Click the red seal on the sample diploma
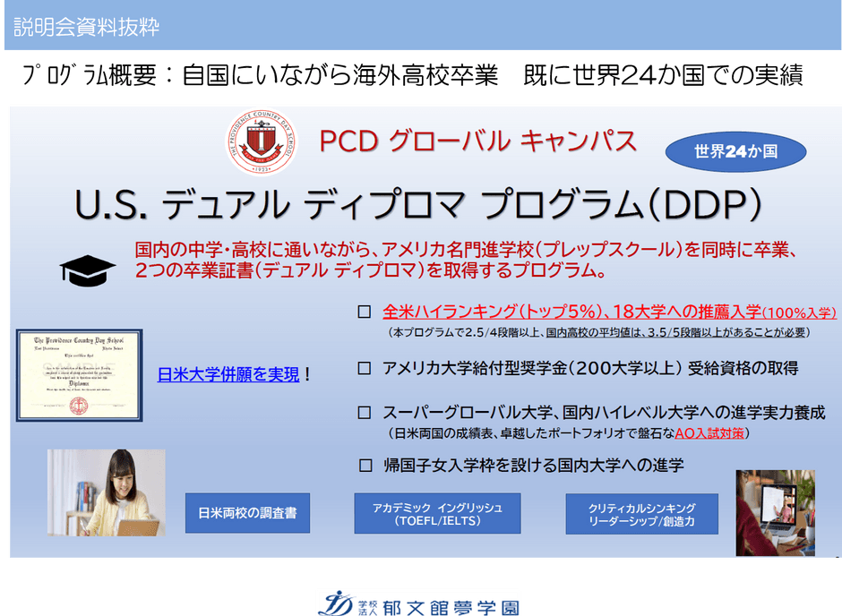The width and height of the screenshot is (842, 616). 79,406
